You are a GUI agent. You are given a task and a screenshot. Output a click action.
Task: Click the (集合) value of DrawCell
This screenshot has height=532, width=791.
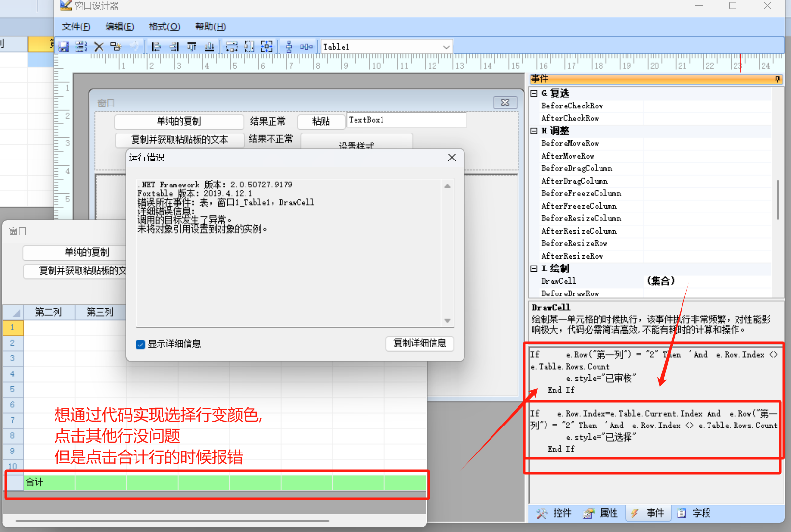click(661, 281)
